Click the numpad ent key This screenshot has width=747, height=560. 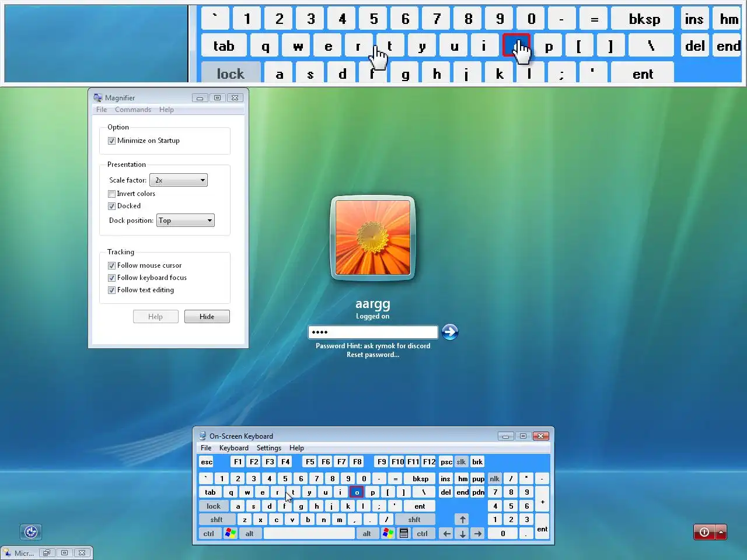point(542,528)
